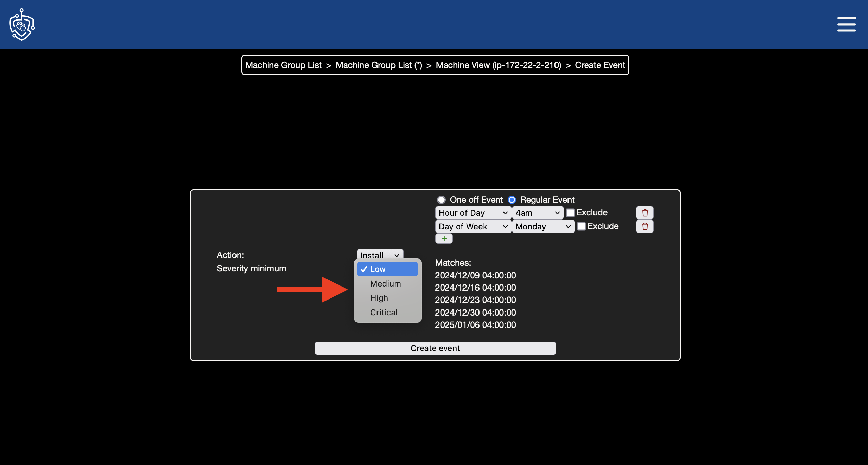
Task: Click the 'Create event' button
Action: coord(435,348)
